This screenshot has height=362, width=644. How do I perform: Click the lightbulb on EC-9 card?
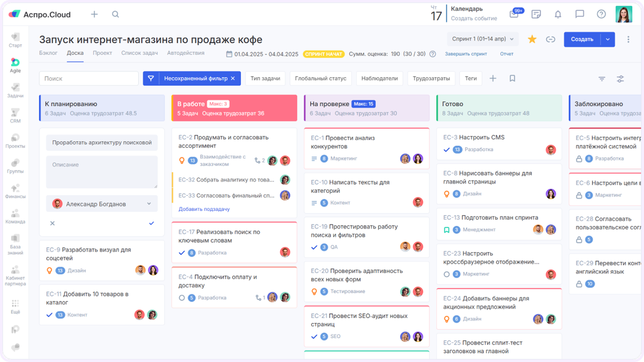pos(49,270)
